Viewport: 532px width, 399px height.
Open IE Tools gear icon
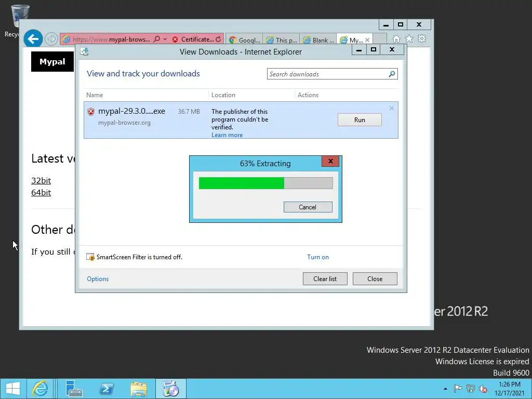click(x=422, y=38)
